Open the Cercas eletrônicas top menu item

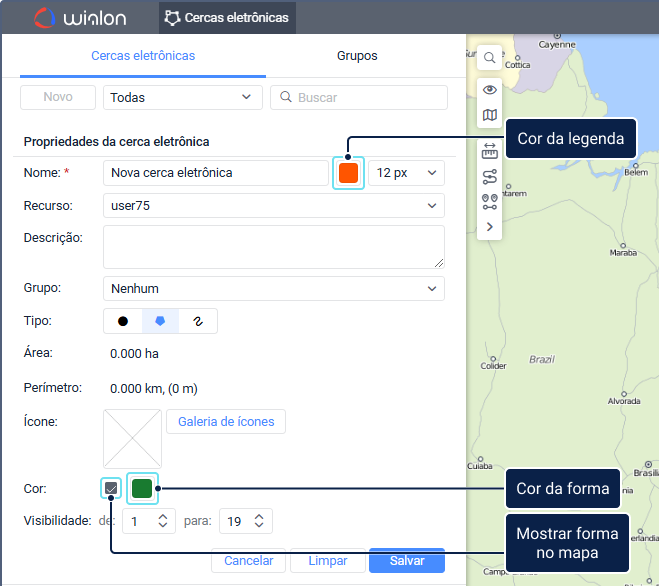pos(227,18)
